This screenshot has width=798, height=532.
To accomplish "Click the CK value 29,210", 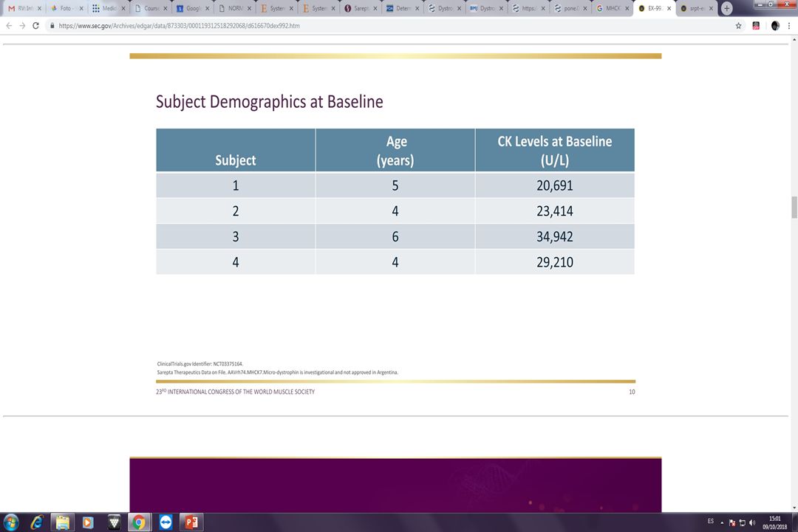I will tap(555, 262).
